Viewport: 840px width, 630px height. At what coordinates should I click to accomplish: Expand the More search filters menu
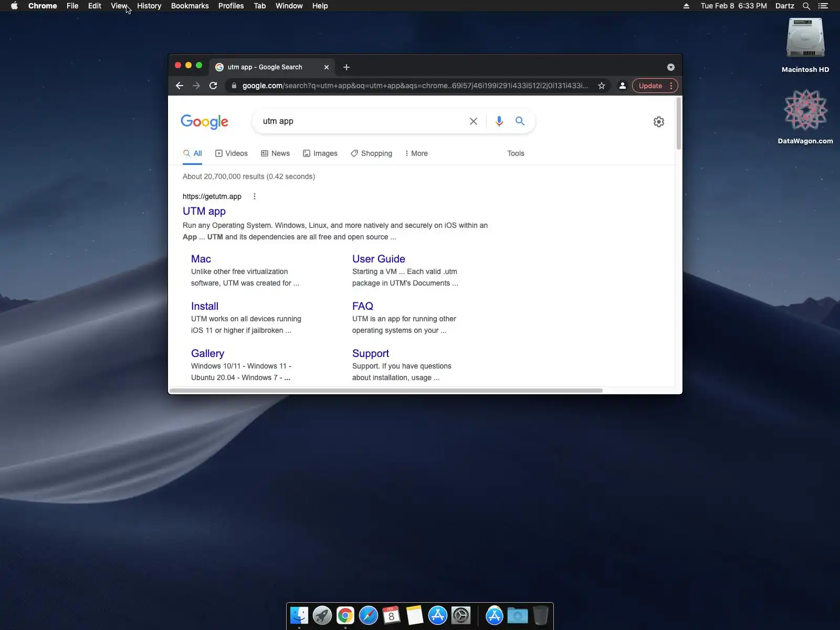416,153
